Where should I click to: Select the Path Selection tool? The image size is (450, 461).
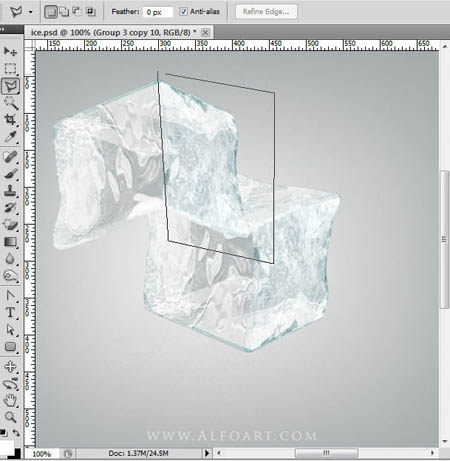click(x=10, y=330)
